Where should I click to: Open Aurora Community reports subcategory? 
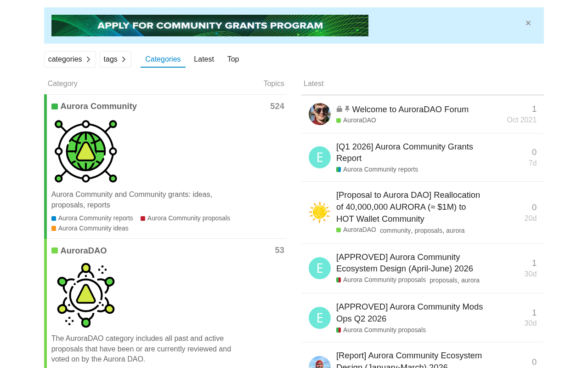96,218
